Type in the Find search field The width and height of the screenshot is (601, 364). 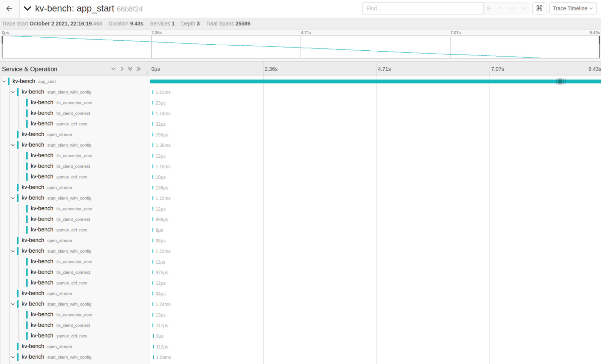(x=423, y=8)
